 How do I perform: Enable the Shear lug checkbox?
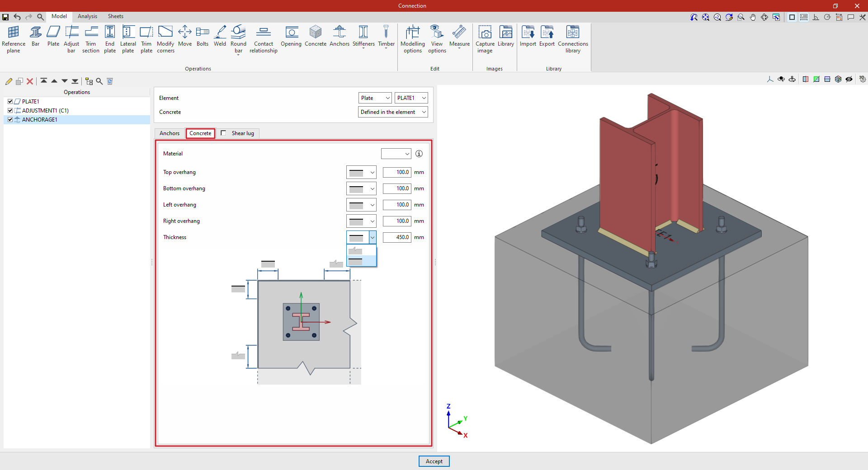coord(223,133)
